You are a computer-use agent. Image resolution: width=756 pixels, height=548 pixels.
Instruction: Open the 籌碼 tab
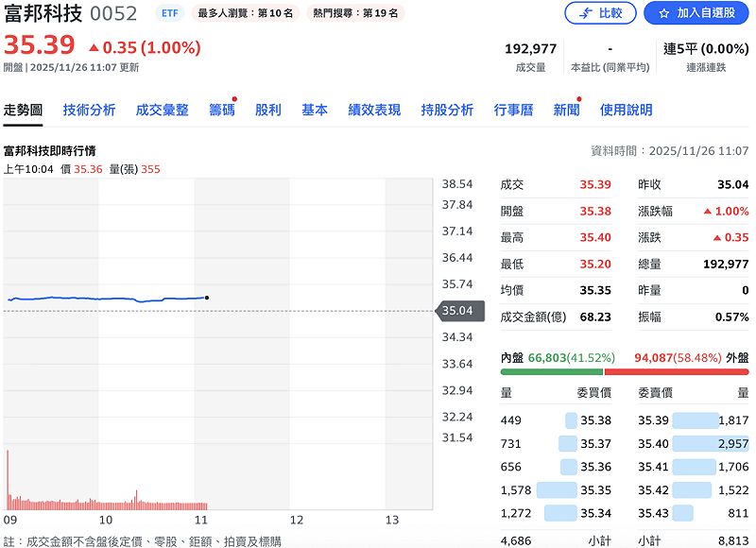(221, 110)
